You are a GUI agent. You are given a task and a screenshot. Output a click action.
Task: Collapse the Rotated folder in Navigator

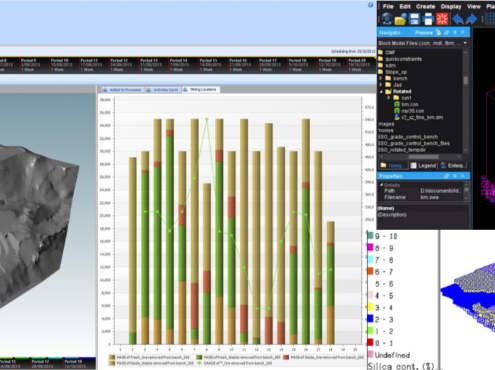coord(381,91)
